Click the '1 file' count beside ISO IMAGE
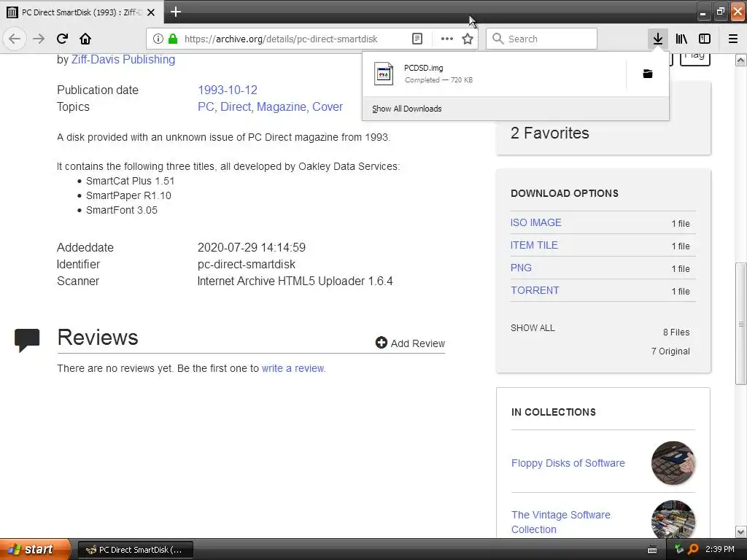This screenshot has height=560, width=747. coord(681,223)
